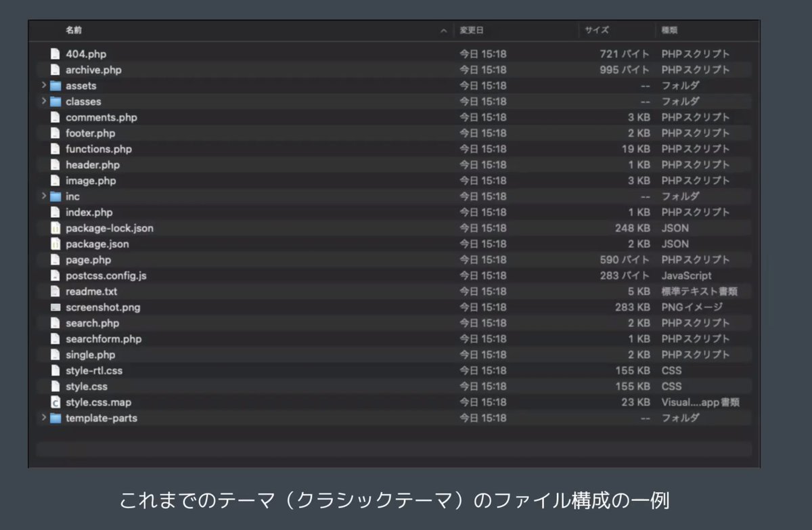Click the 283 KB size value
812x530 pixels.
tap(633, 307)
